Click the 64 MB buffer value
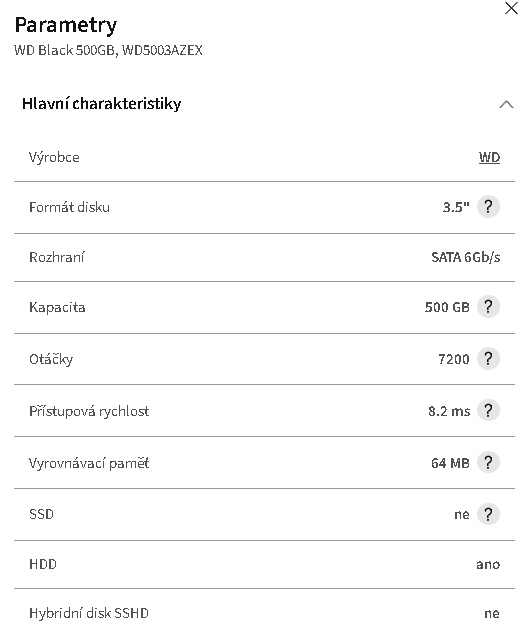This screenshot has width=530, height=644. 450,463
